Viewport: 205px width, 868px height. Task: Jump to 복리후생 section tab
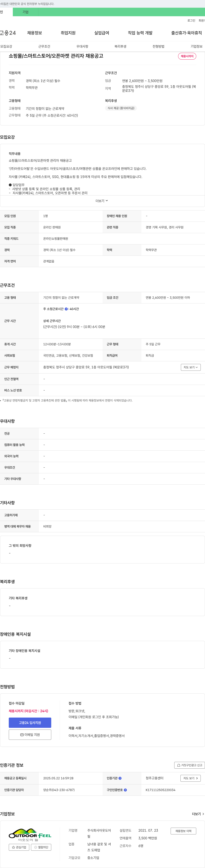[x=120, y=47]
